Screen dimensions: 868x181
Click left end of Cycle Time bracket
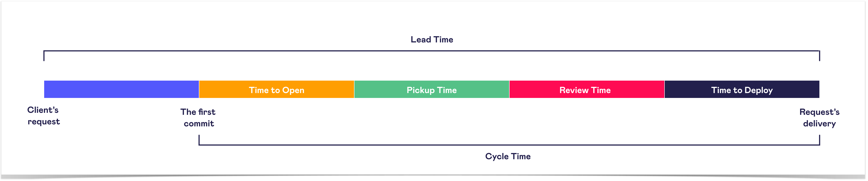[199, 140]
